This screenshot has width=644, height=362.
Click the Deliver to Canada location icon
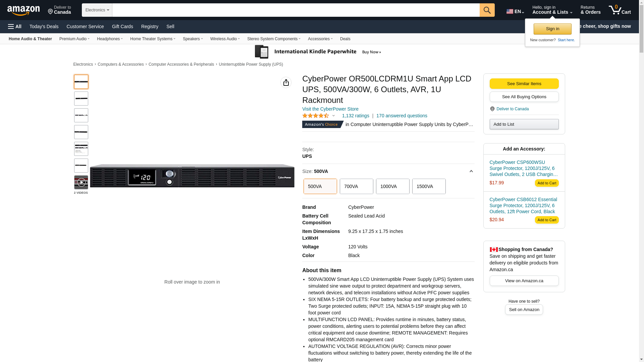coord(51,12)
